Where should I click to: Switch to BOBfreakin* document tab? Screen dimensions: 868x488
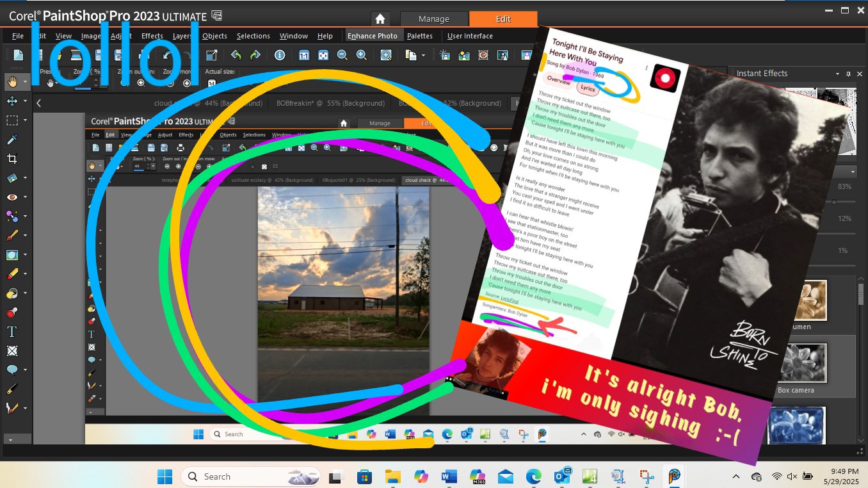[330, 103]
